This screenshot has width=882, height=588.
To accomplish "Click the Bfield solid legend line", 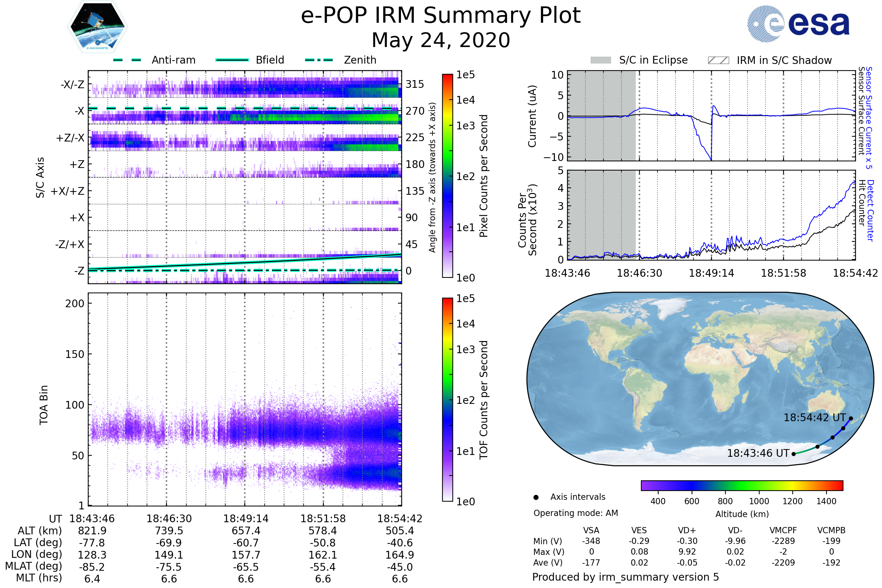I will coord(232,60).
